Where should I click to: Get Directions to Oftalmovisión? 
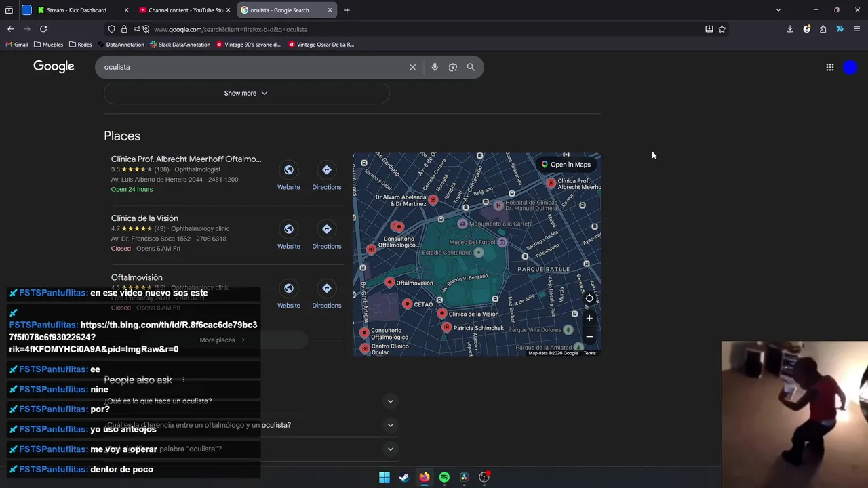pos(327,295)
